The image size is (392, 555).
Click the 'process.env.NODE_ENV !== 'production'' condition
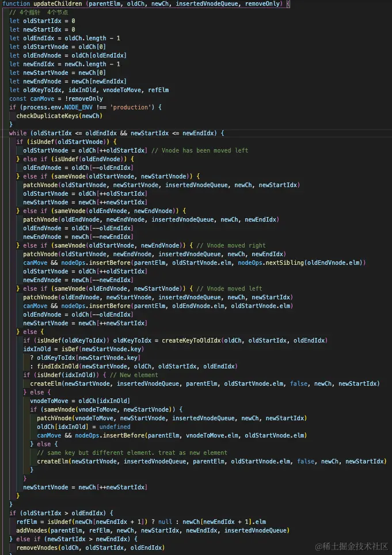87,107
